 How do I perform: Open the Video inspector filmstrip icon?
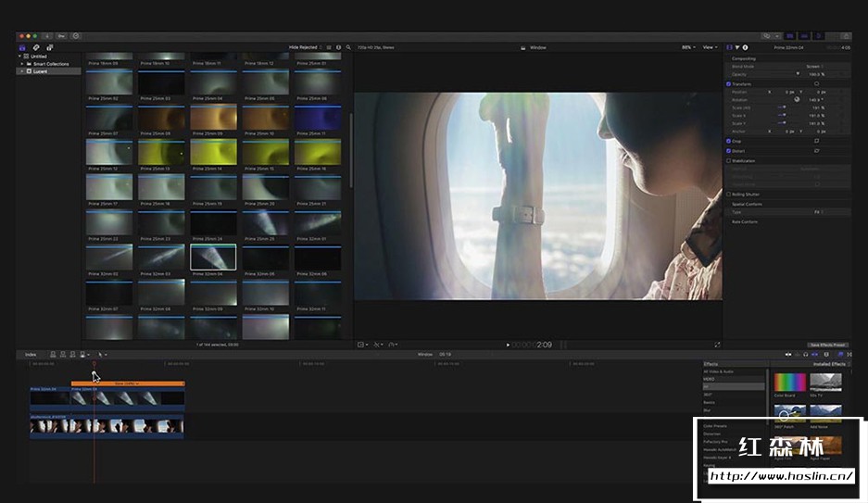click(x=730, y=47)
